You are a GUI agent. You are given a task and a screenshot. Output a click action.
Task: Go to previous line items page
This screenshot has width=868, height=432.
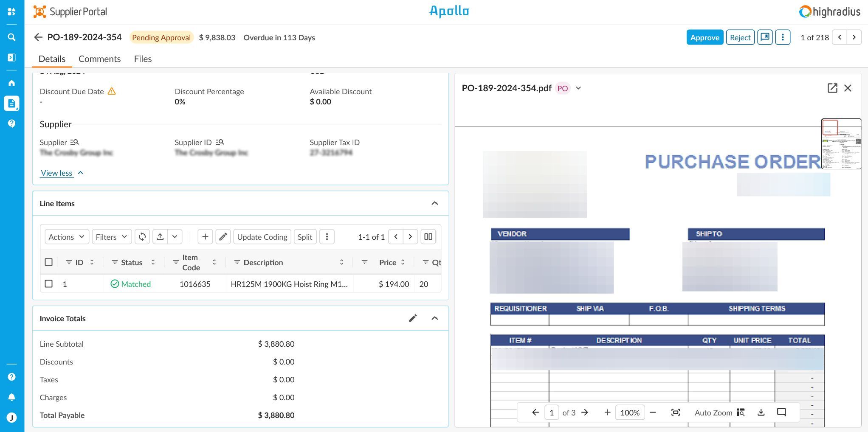[396, 237]
